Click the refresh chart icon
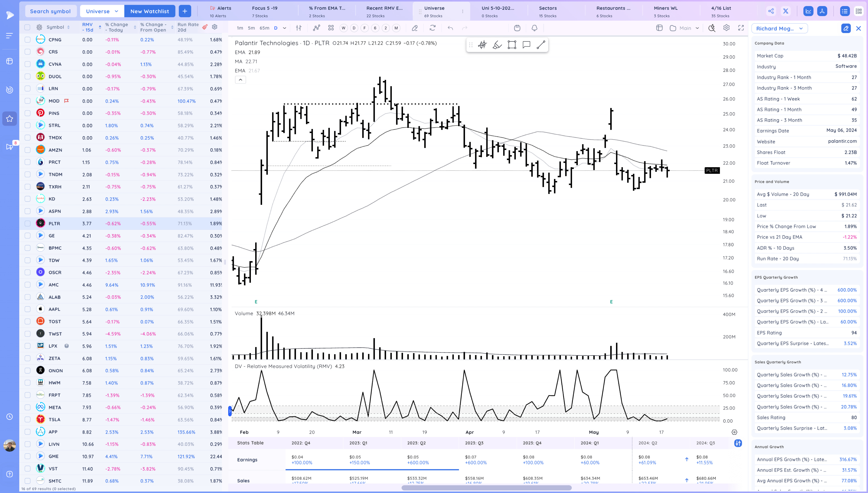 coord(432,28)
